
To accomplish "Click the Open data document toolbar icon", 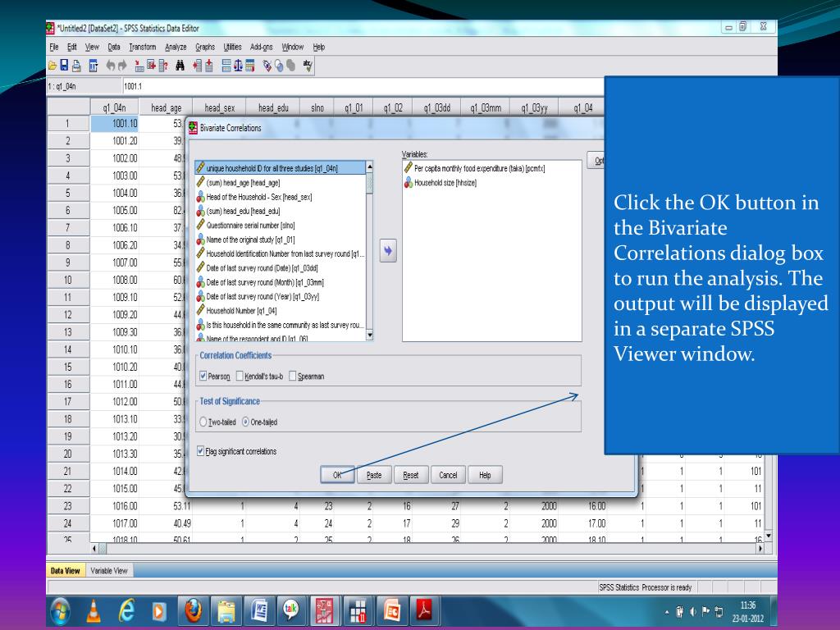I will coord(52,66).
